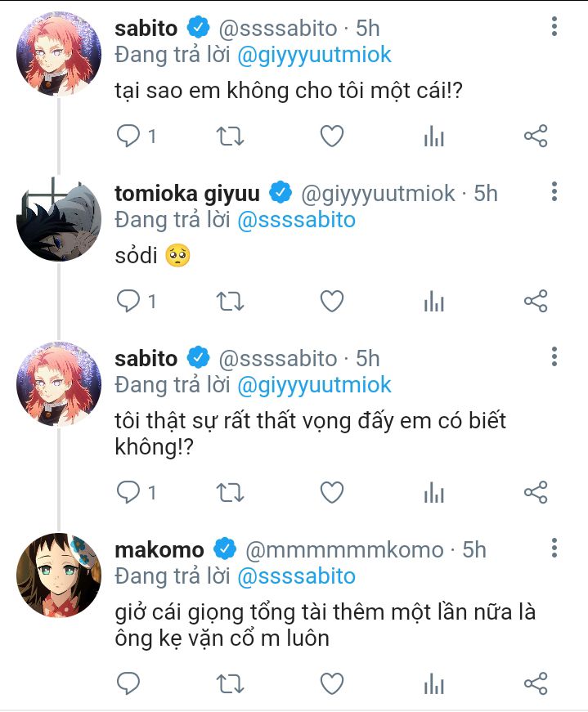Share tomioka giyuu's 'sỏdi' tweet
This screenshot has height=712, width=588.
[536, 302]
